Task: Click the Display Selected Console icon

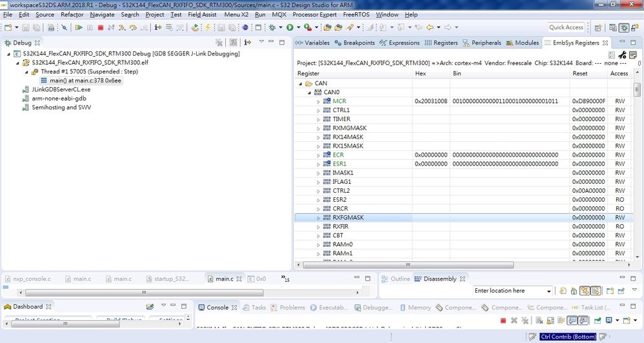Action: 609,320
